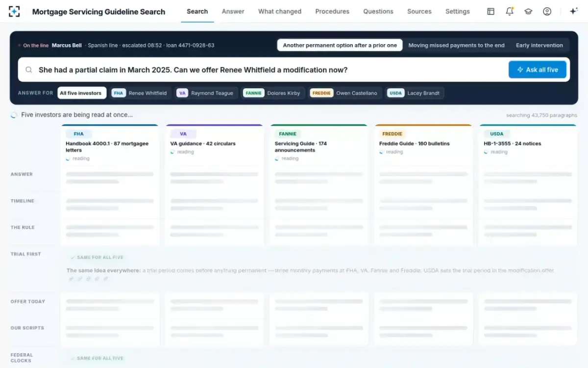This screenshot has height=368, width=588.
Task: Filter answers to Raymond Teague VA
Action: tap(206, 93)
